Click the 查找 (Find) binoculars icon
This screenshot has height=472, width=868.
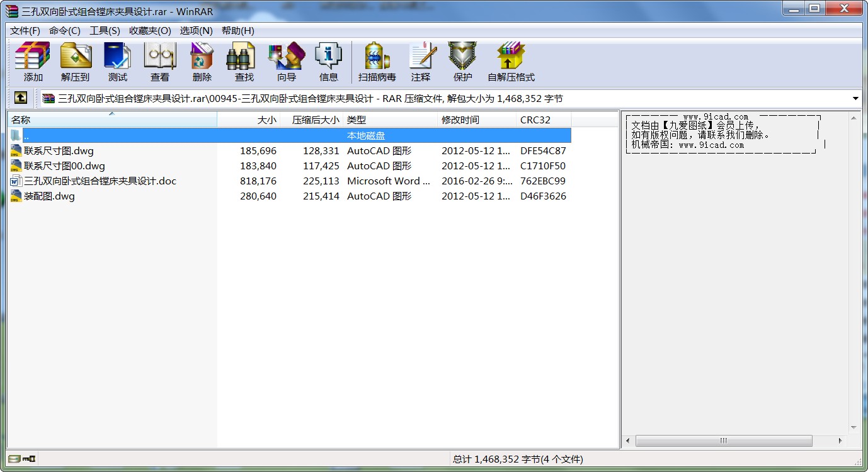point(241,56)
